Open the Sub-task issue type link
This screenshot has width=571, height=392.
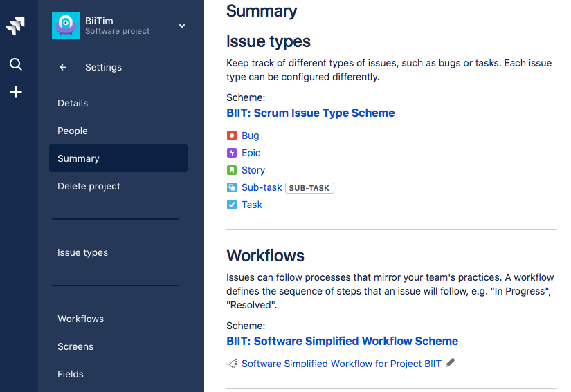pos(262,187)
